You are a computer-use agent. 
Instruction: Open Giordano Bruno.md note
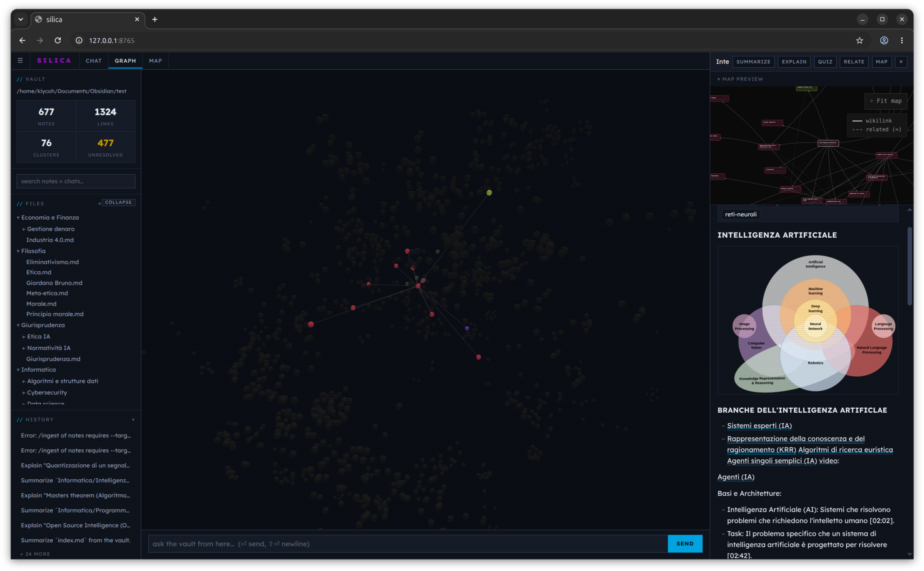[x=54, y=283]
